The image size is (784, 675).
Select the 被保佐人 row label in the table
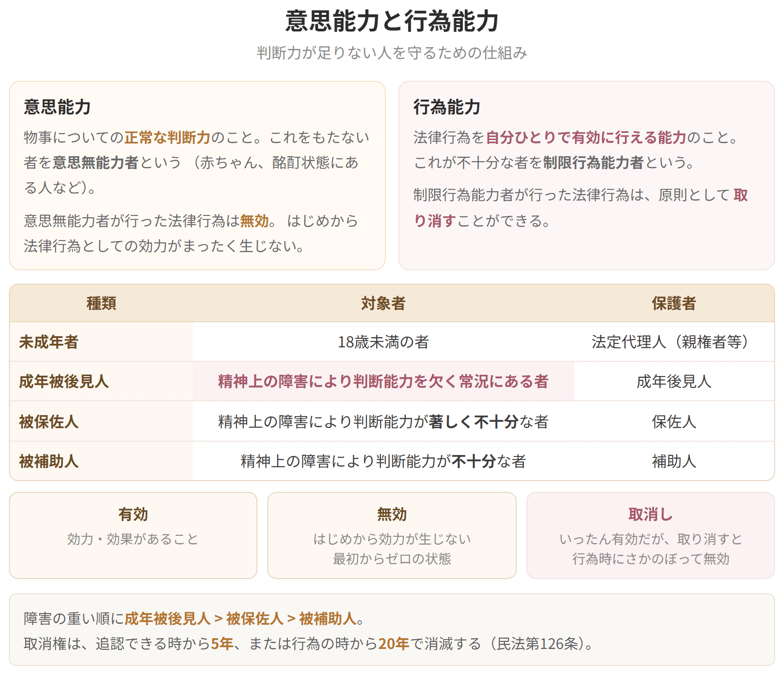49,422
